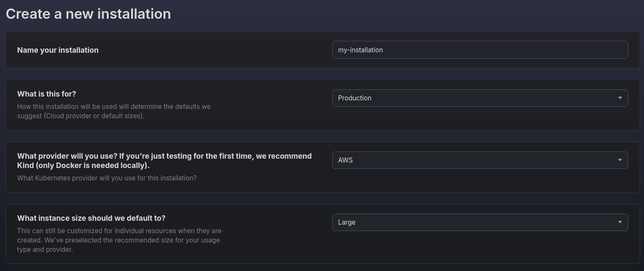The image size is (644, 271).
Task: Select the "This can still be customized" description text
Action: tap(119, 240)
